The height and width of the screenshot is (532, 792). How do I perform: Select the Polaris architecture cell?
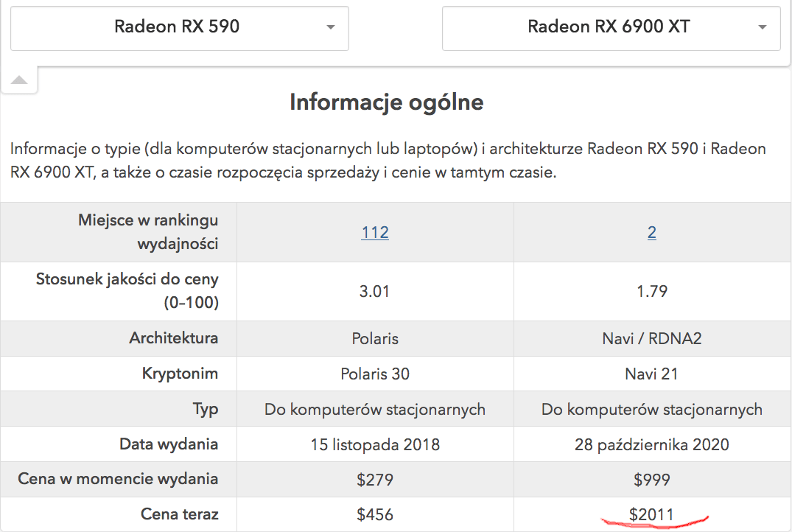point(375,338)
